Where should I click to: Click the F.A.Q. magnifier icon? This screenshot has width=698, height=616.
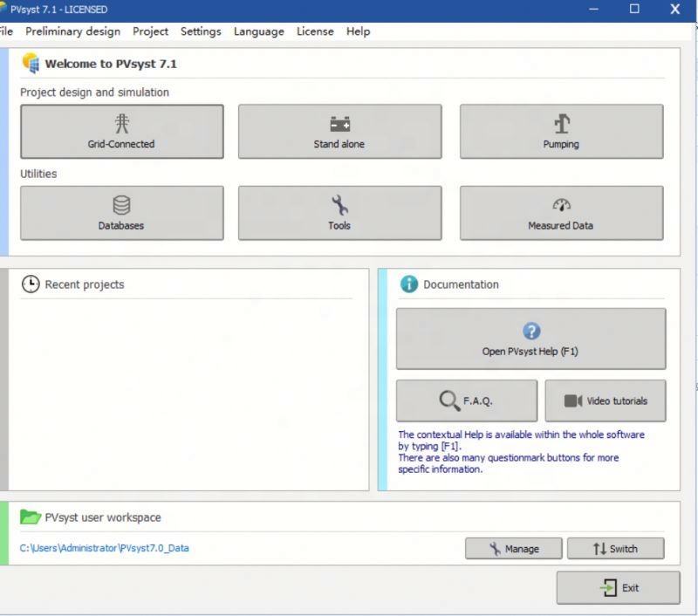[x=449, y=400]
